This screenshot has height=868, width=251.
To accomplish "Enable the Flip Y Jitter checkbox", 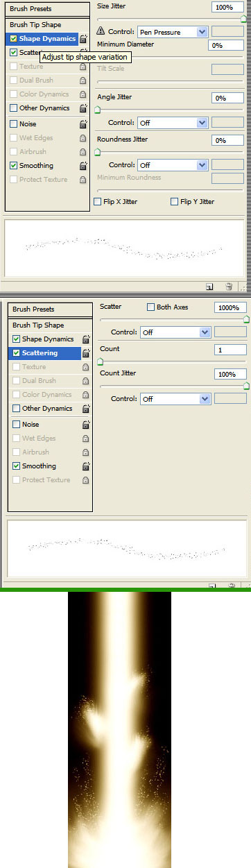I will 174,202.
